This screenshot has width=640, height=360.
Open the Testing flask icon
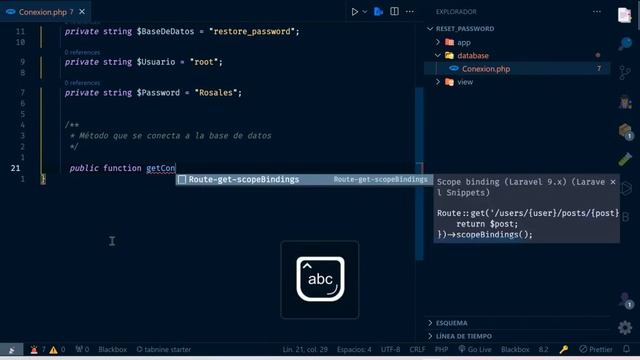click(625, 159)
